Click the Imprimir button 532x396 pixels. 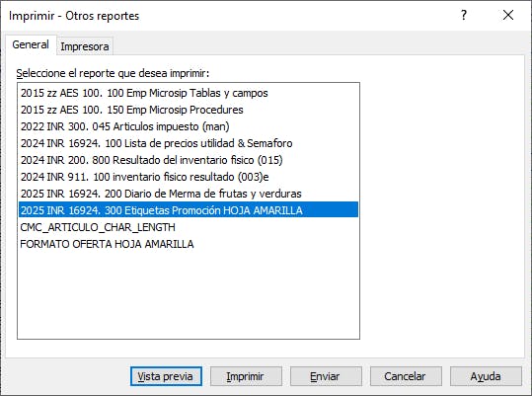click(246, 376)
